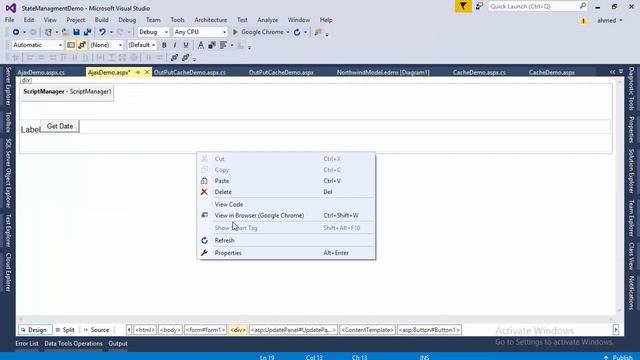Switch to AjaxDemo.aspx.cs tab
This screenshot has height=360, width=640.
(x=41, y=72)
